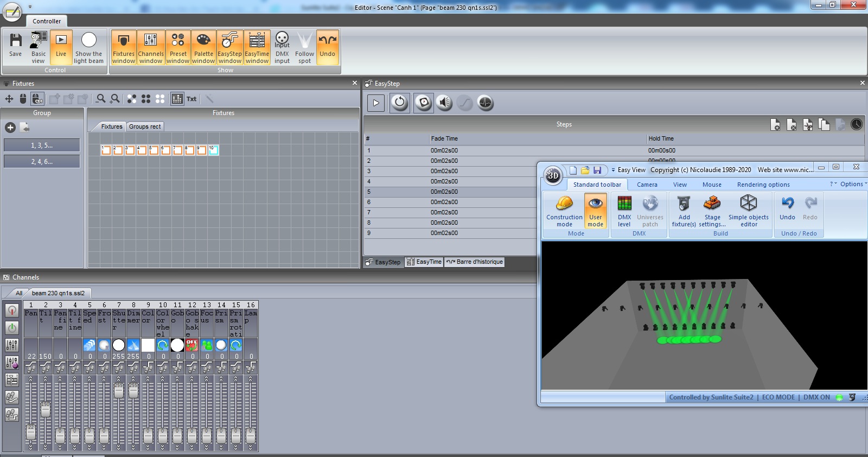This screenshot has height=457, width=868.
Task: Click the Follow spot icon
Action: 304,48
